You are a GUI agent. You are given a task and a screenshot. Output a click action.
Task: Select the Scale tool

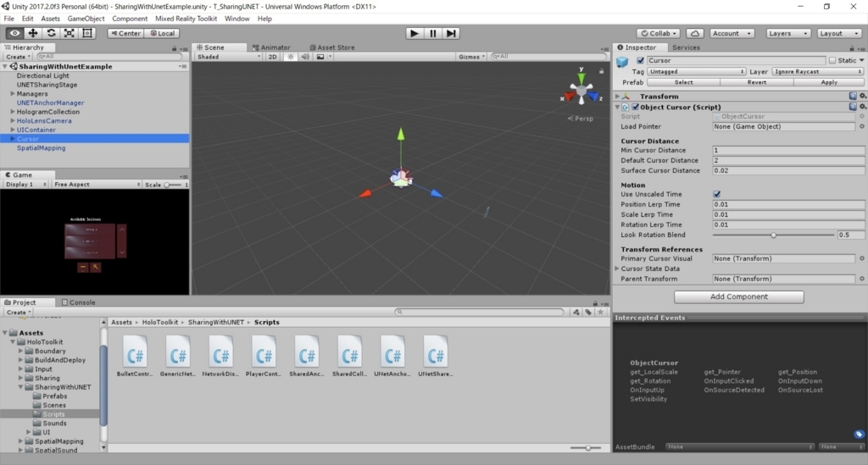[70, 33]
